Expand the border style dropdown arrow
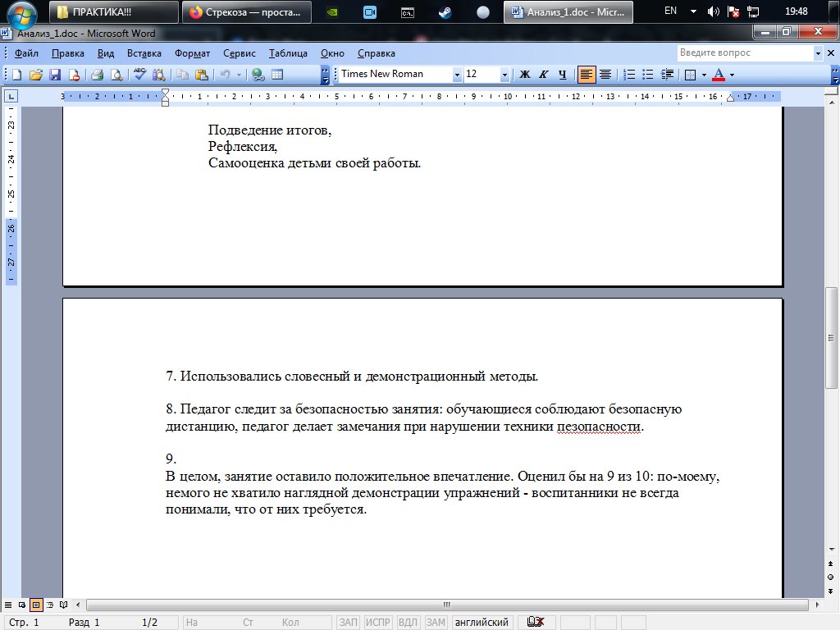 coord(703,75)
